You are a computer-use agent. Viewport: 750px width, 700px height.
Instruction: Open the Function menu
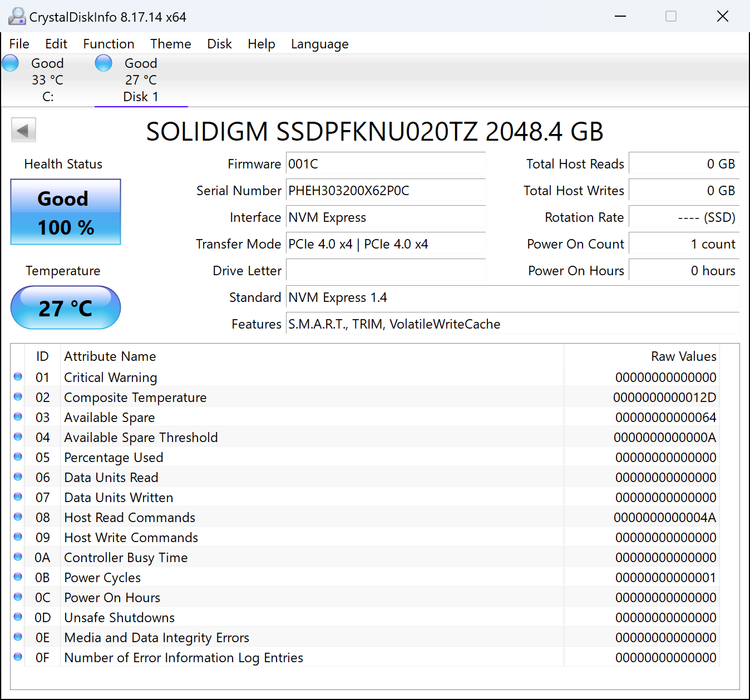point(108,44)
